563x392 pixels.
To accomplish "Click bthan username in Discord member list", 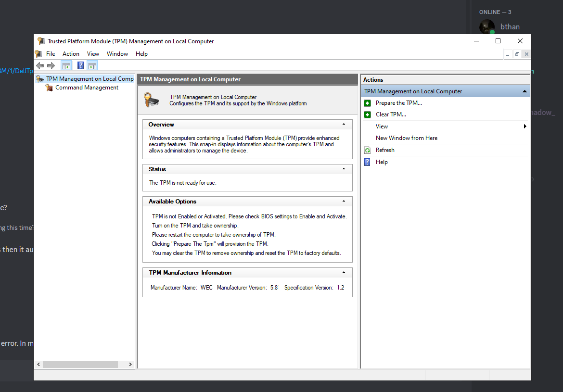I will (x=510, y=27).
